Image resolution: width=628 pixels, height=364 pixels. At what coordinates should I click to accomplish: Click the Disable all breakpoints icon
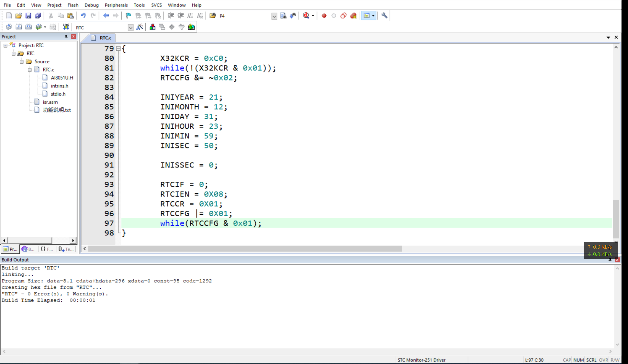[343, 16]
